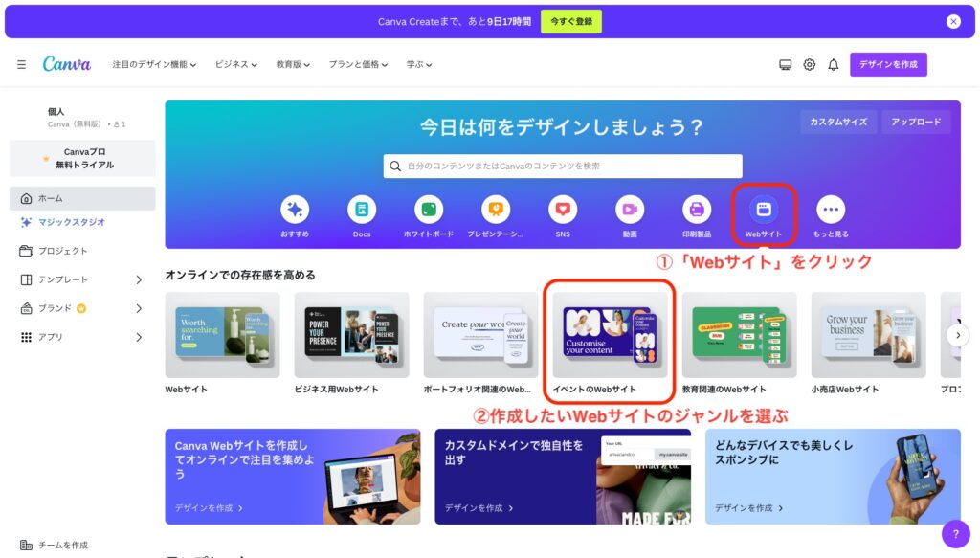The width and height of the screenshot is (980, 558).
Task: Show notifications via the bell icon
Action: [834, 64]
